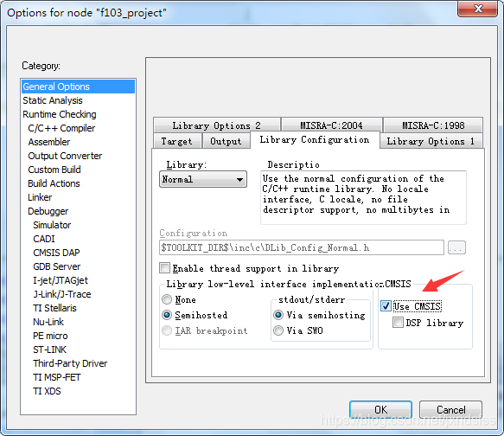Select TI XDS category
Viewport: 504px width, 436px height.
point(47,391)
